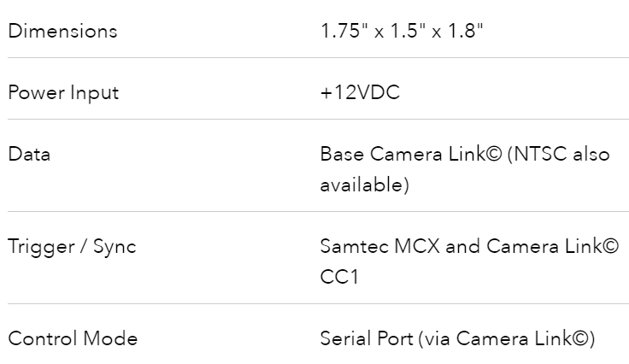Click copyright symbol in Trigger / Sync value
Screen dimensions: 629x364
click(x=611, y=247)
